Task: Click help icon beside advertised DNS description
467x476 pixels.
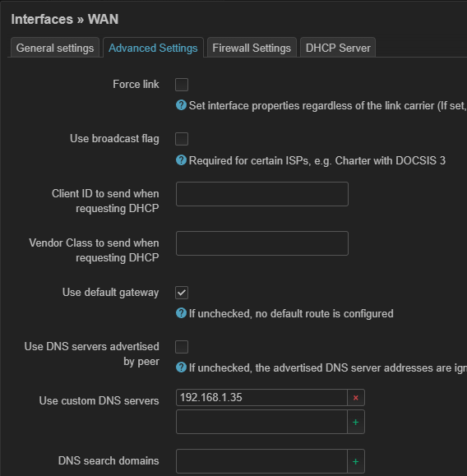Action: (181, 367)
